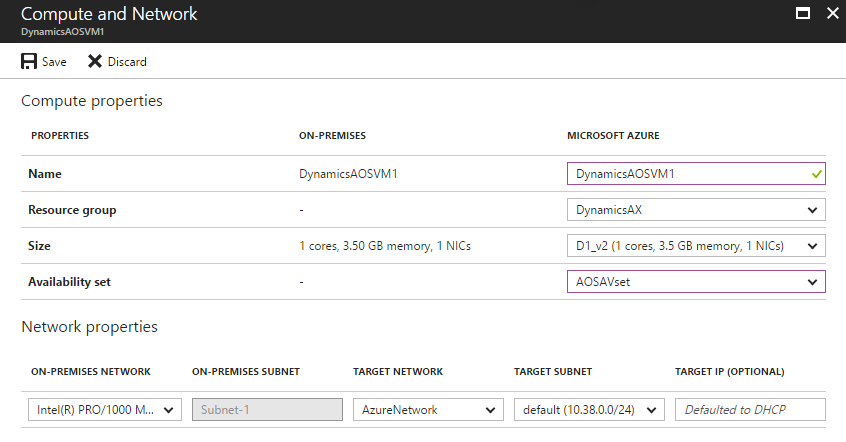The image size is (846, 442).
Task: Open the AzureNetwork target network dropdown
Action: click(428, 409)
